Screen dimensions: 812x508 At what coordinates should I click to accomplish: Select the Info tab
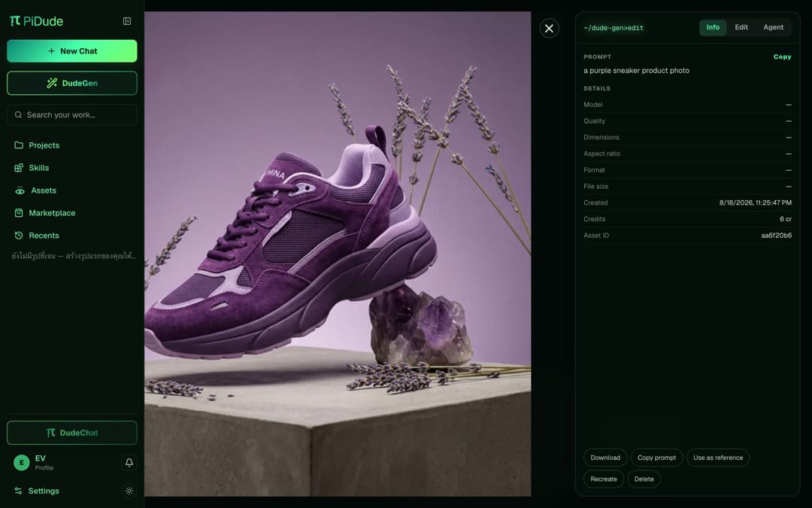coord(713,28)
